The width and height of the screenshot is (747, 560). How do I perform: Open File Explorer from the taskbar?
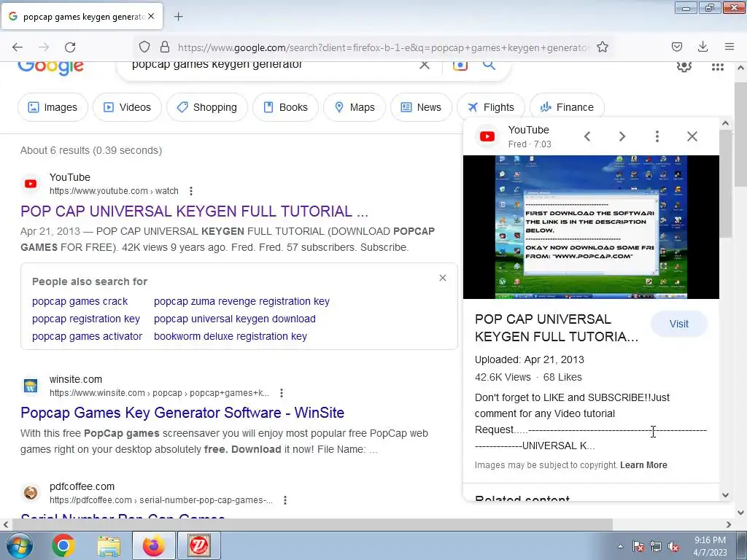[109, 545]
